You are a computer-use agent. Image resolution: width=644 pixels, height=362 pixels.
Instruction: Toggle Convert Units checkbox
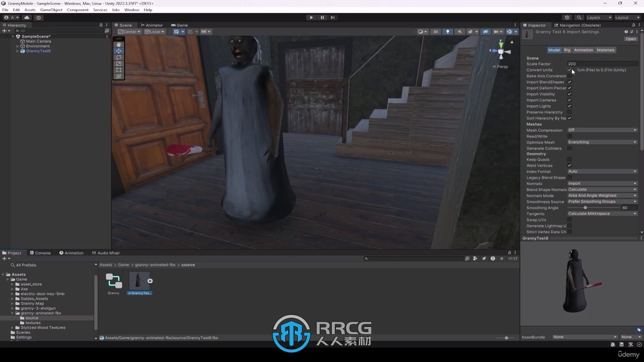tap(570, 70)
